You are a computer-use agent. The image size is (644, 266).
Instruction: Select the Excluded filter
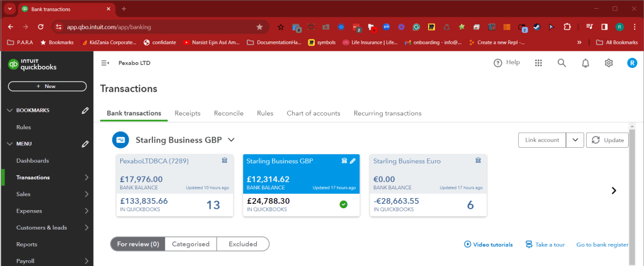pos(243,244)
